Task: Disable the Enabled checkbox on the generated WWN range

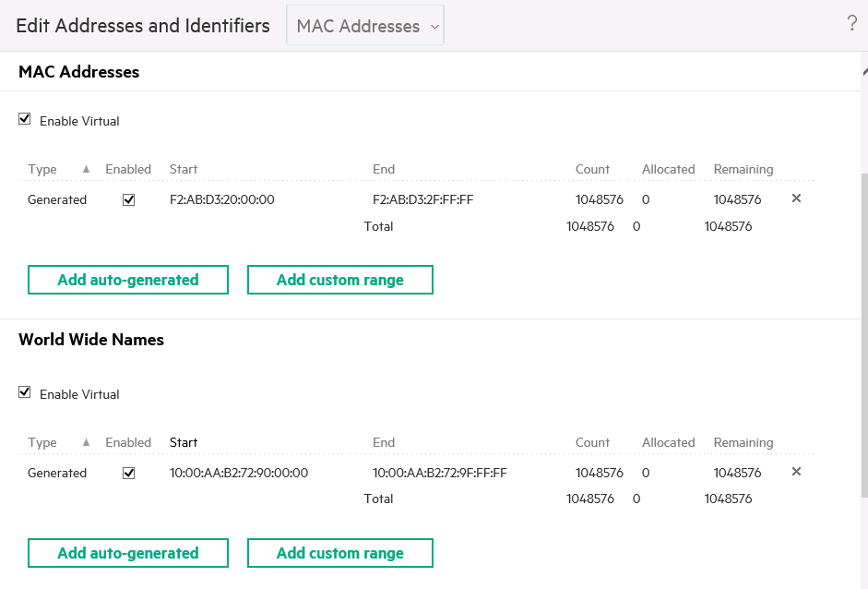Action: [128, 472]
